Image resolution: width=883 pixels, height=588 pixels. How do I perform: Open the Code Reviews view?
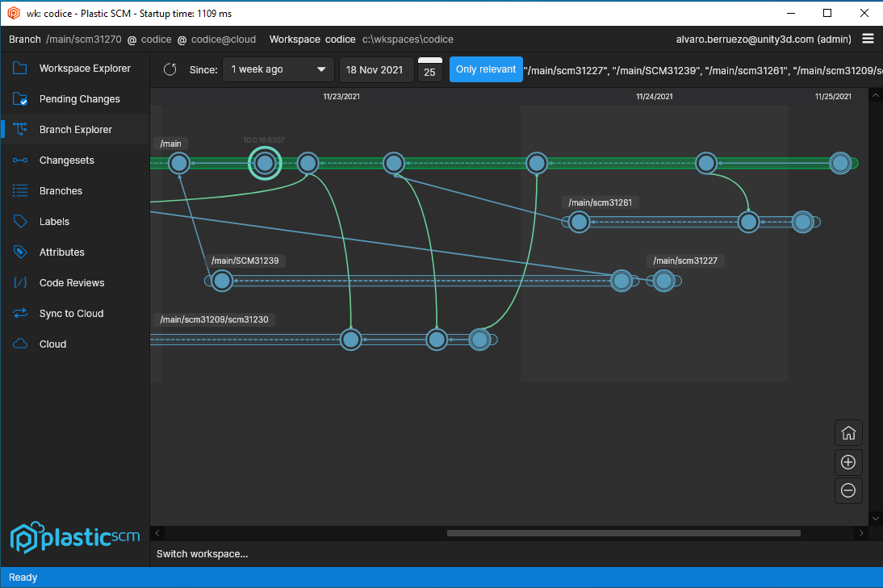tap(71, 282)
